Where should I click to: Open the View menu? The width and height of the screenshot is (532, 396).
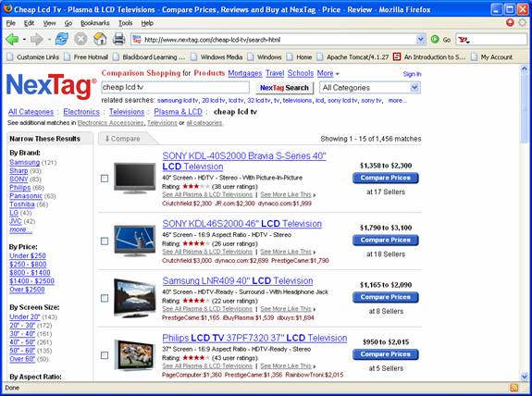[49, 23]
